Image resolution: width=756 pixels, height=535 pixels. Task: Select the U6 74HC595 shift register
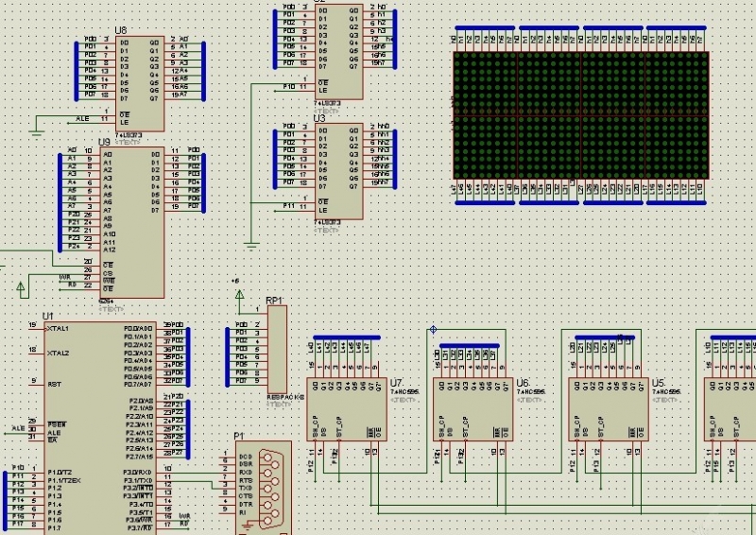pos(474,409)
